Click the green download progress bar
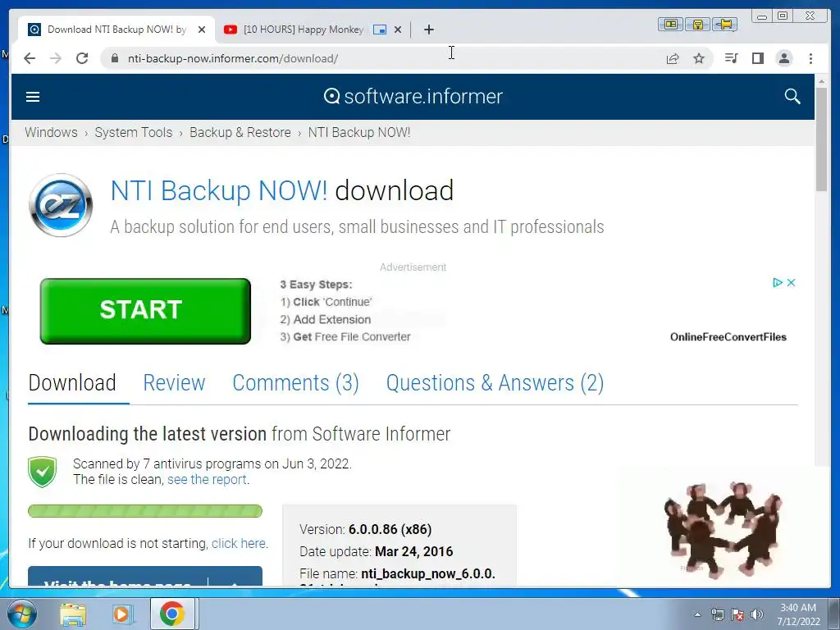Image resolution: width=840 pixels, height=630 pixels. point(145,511)
